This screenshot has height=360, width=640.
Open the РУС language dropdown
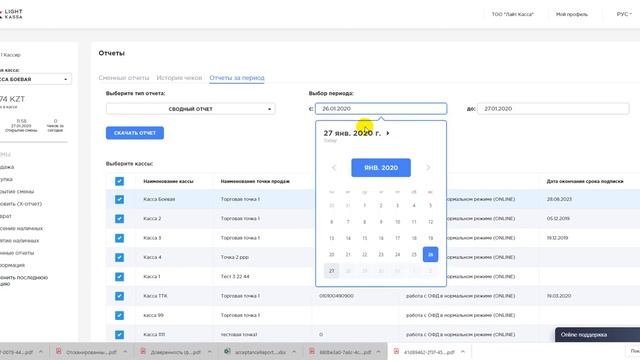click(624, 14)
